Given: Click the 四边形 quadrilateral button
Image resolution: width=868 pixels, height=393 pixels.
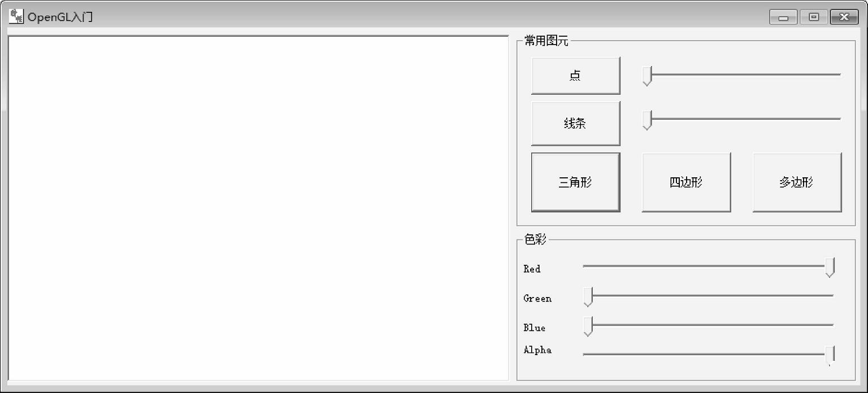Looking at the screenshot, I should pos(686,182).
